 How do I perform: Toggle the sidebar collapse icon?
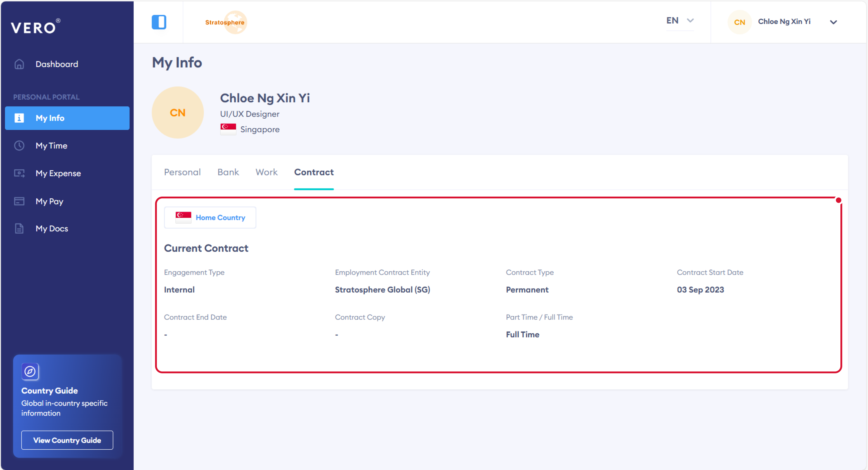(x=159, y=22)
